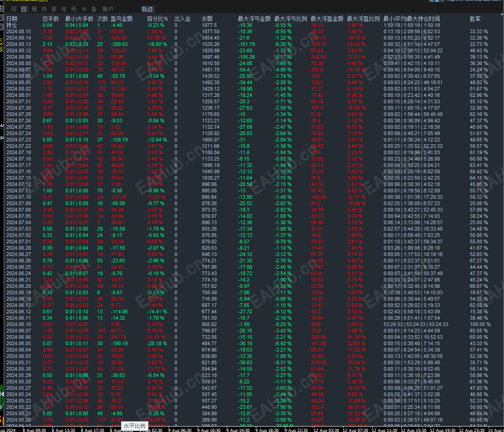The width and height of the screenshot is (504, 432).
Task: Click the 次数 column header
Action: tap(103, 19)
